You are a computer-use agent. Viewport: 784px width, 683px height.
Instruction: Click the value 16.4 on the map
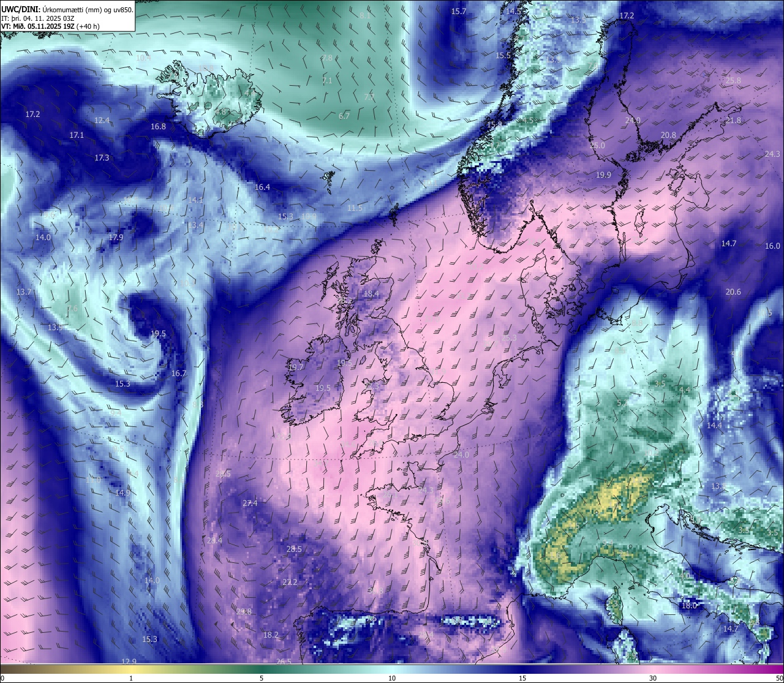[x=262, y=187]
